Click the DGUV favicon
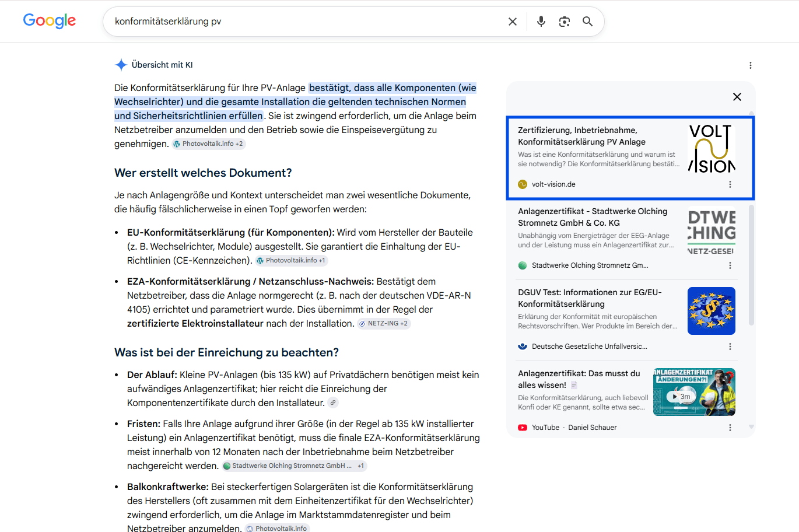This screenshot has width=799, height=532. [x=523, y=346]
